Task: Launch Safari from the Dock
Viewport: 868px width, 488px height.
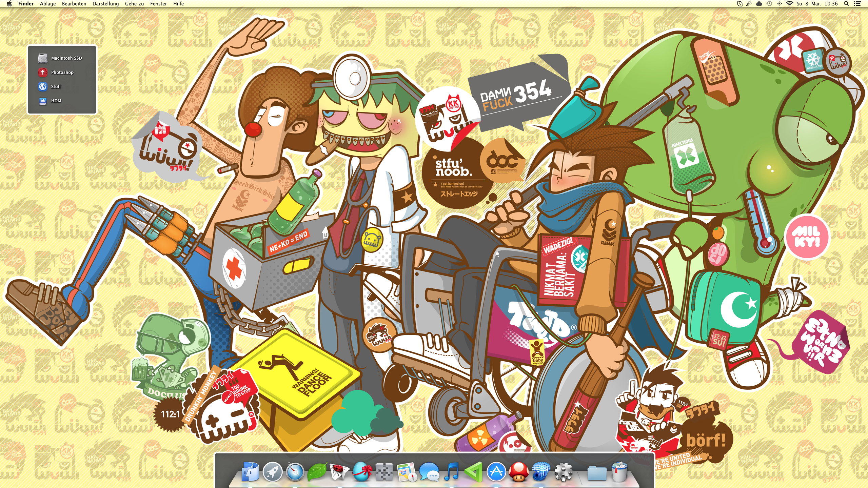Action: tap(295, 471)
